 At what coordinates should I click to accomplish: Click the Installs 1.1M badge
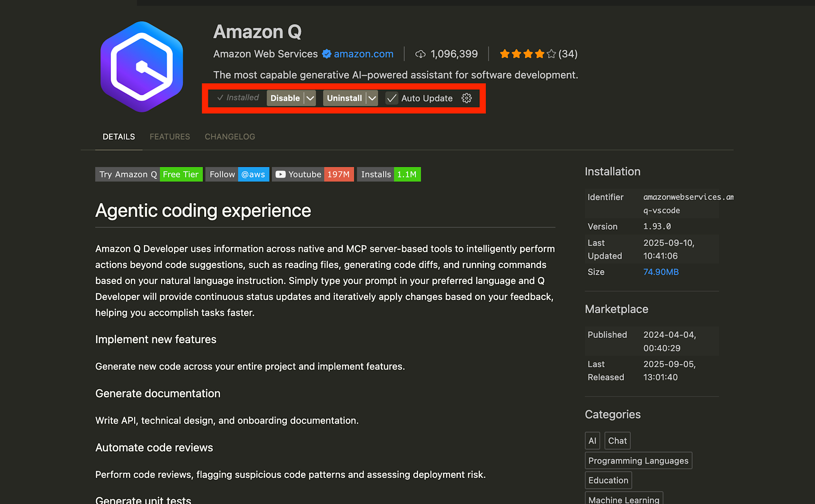[389, 174]
